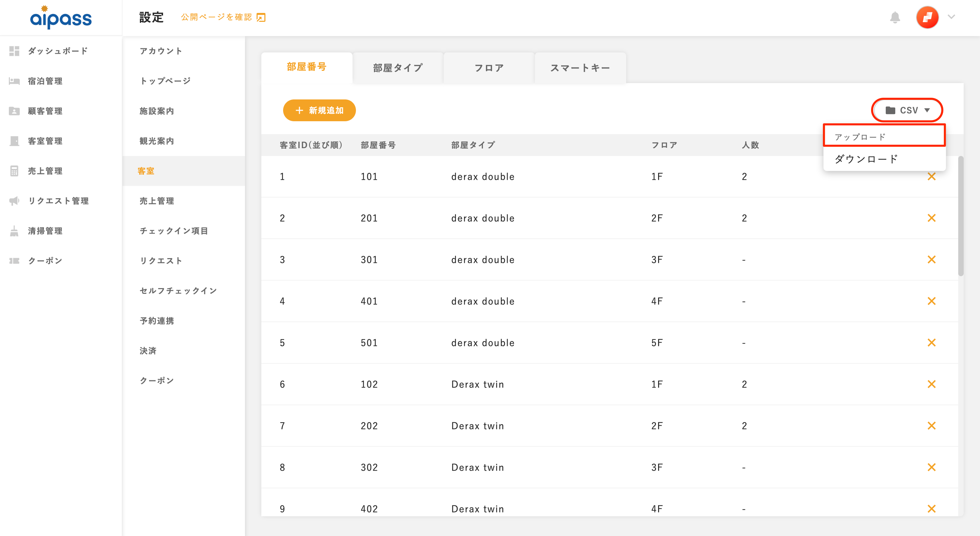The image size is (980, 536).
Task: Click room number 101 cell
Action: click(x=369, y=177)
